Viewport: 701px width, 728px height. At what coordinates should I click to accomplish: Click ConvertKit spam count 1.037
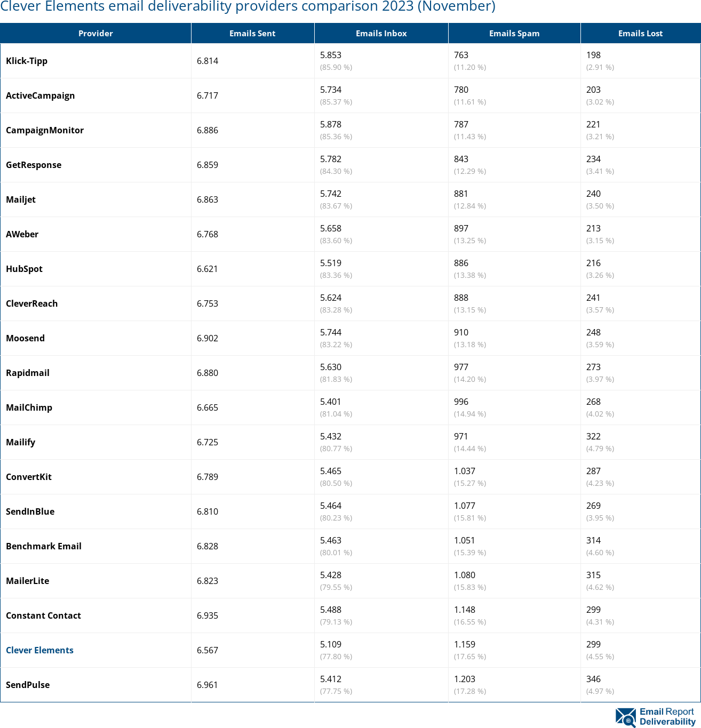(x=465, y=471)
